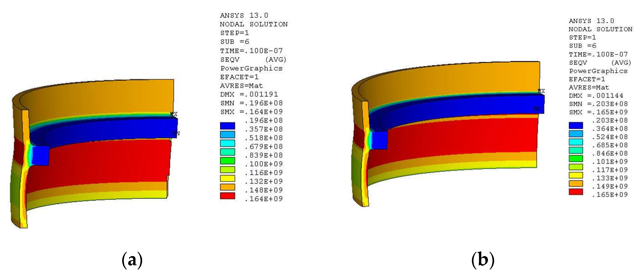Click the blue square cross-section in model (a)
This screenshot has height=276, width=644.
41,155
